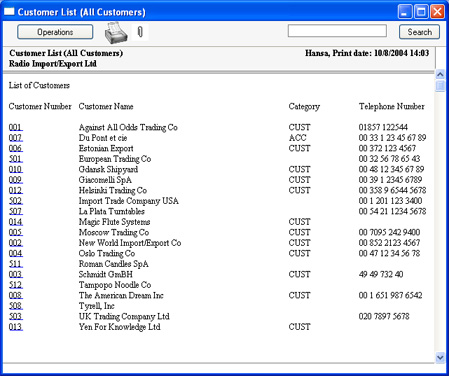Open customer number 014 link
Image resolution: width=449 pixels, height=376 pixels.
pos(16,222)
